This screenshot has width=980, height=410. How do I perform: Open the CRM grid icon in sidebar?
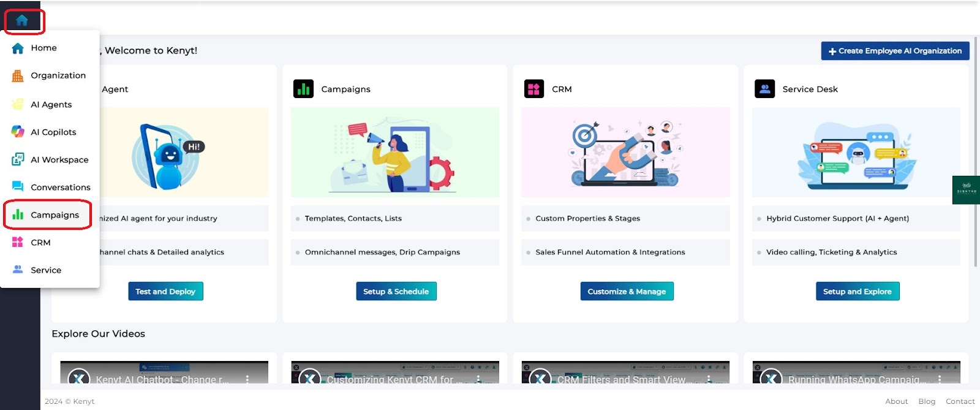pos(18,242)
